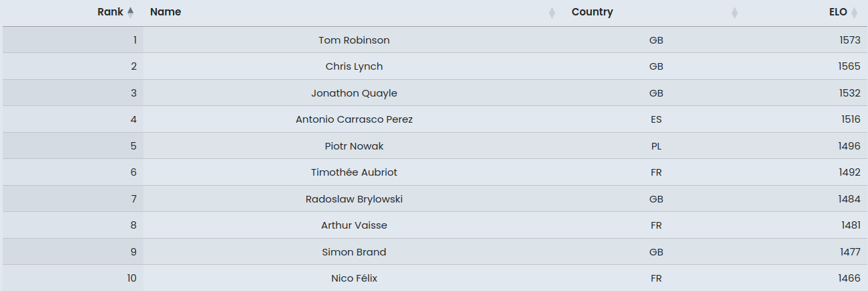The image size is (868, 291).
Task: Click the Country column sort icon
Action: (735, 12)
